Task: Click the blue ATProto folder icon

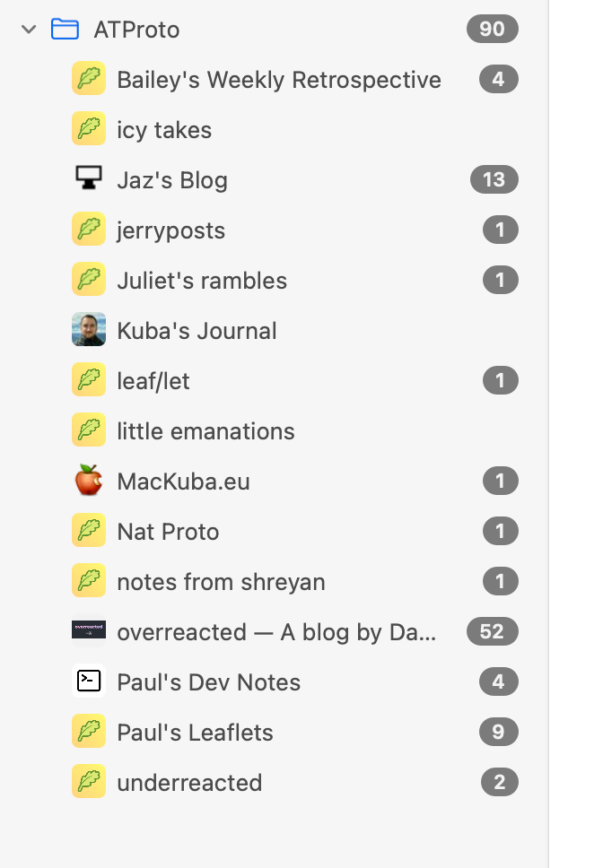Action: coord(65,30)
